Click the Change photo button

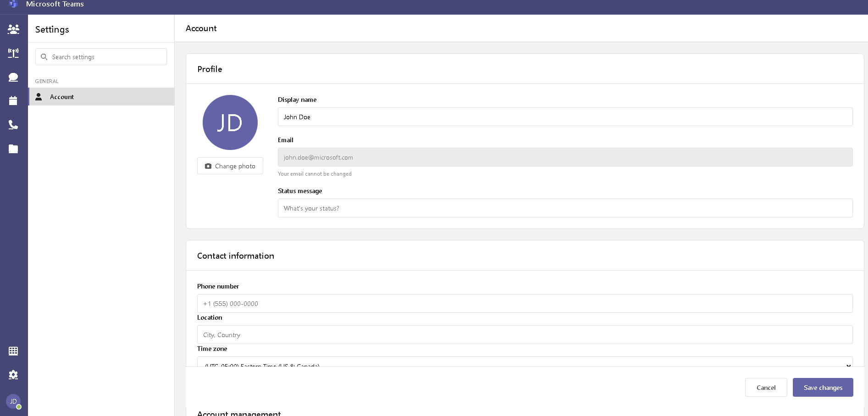click(x=230, y=166)
